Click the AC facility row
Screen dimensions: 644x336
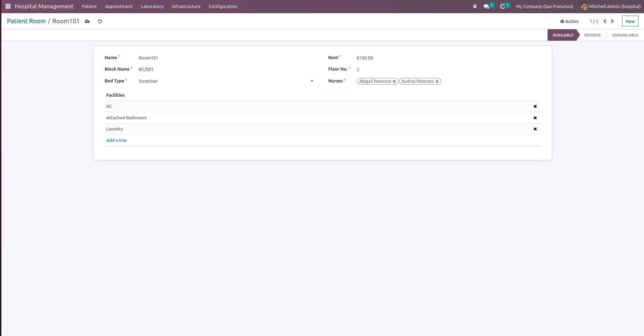(323, 106)
